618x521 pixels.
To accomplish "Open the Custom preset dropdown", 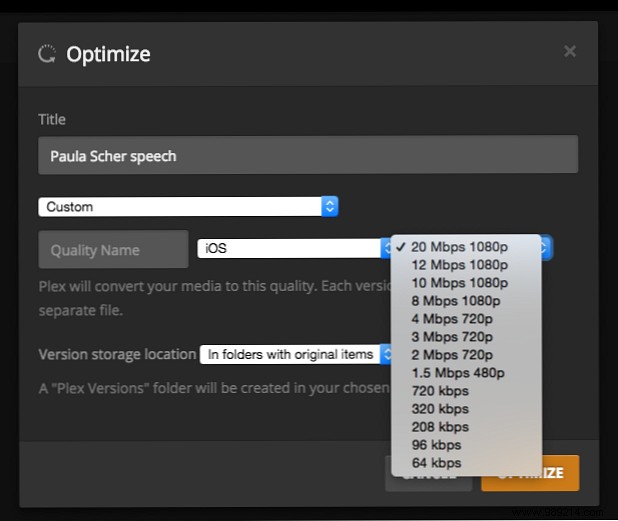I will [x=188, y=206].
